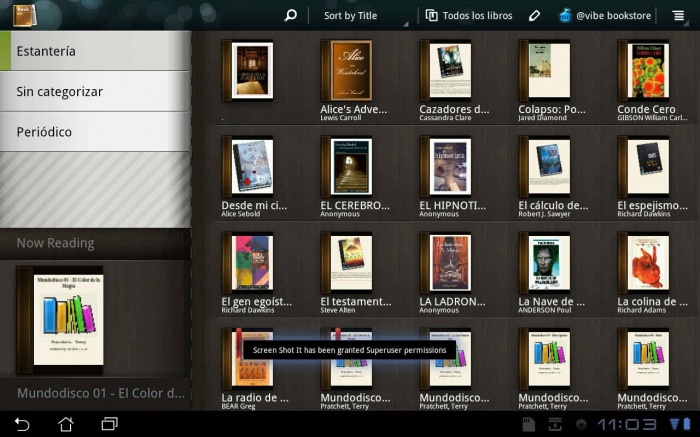Open the El gen egoísta book cover

[248, 263]
